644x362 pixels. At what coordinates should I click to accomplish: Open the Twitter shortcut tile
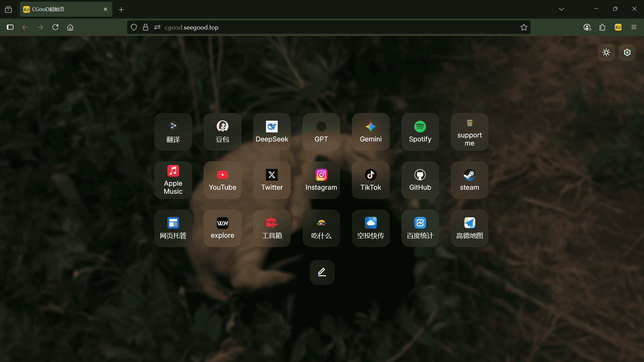(272, 180)
